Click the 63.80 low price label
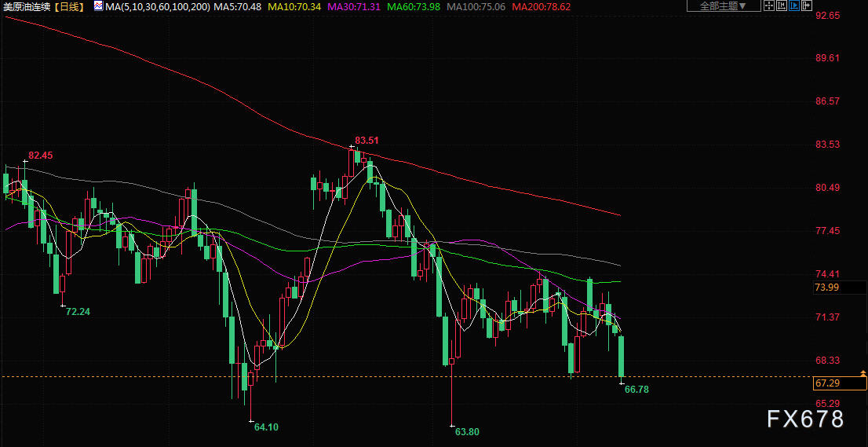This screenshot has width=868, height=447. pyautogui.click(x=467, y=431)
